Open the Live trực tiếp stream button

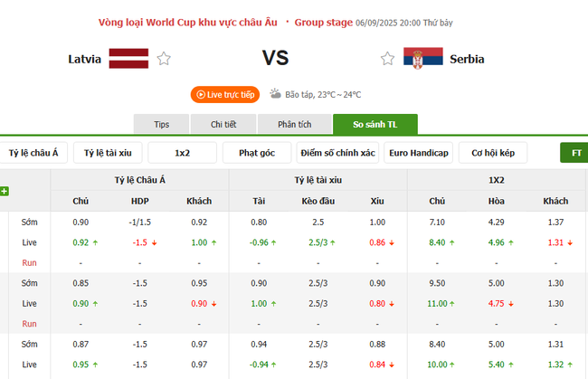[x=225, y=94]
